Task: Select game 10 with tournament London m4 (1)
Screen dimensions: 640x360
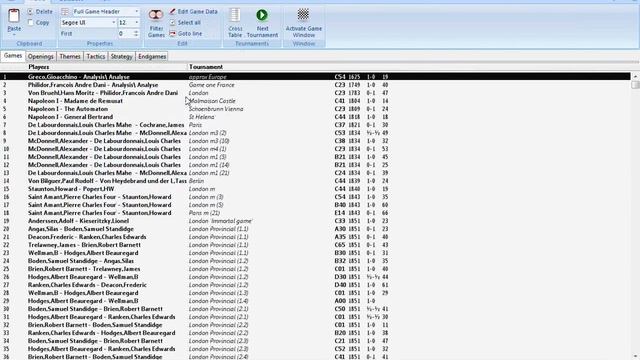Action: point(316,149)
